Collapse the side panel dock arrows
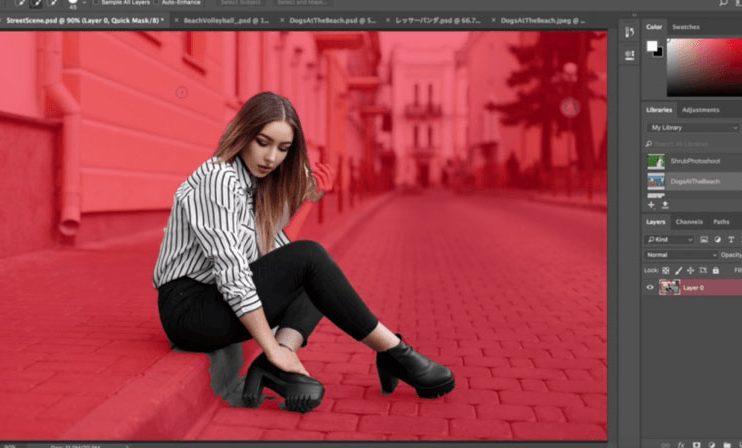Viewport: 742px width, 448px height. (635, 15)
